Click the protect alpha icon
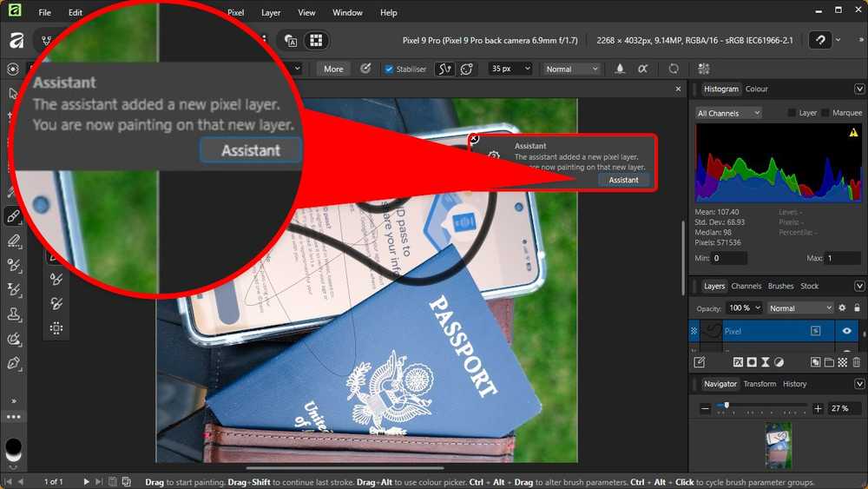This screenshot has width=868, height=489. [x=642, y=69]
